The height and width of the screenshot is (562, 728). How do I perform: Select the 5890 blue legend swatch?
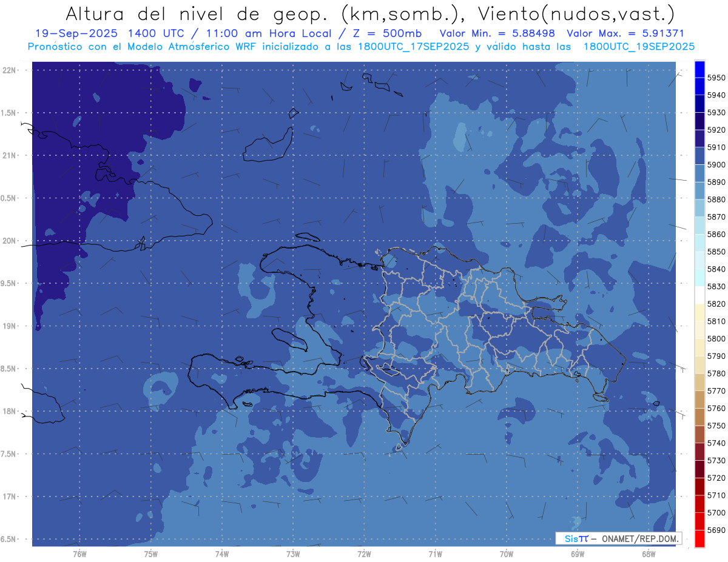tap(699, 173)
